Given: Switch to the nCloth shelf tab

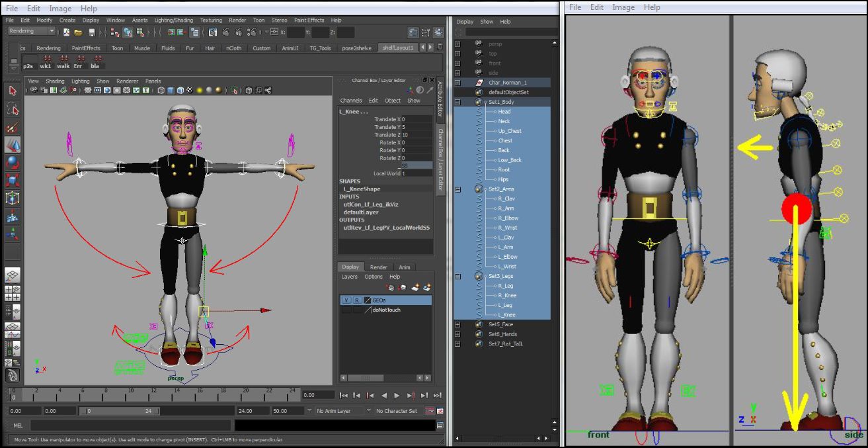Looking at the screenshot, I should coord(234,48).
